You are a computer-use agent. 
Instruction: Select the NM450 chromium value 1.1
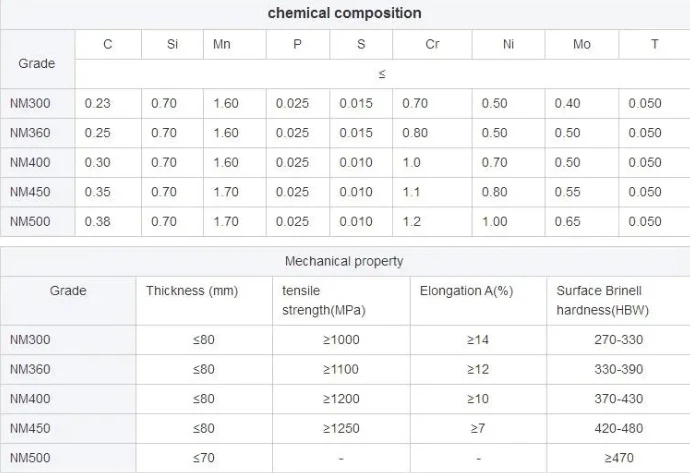click(411, 192)
